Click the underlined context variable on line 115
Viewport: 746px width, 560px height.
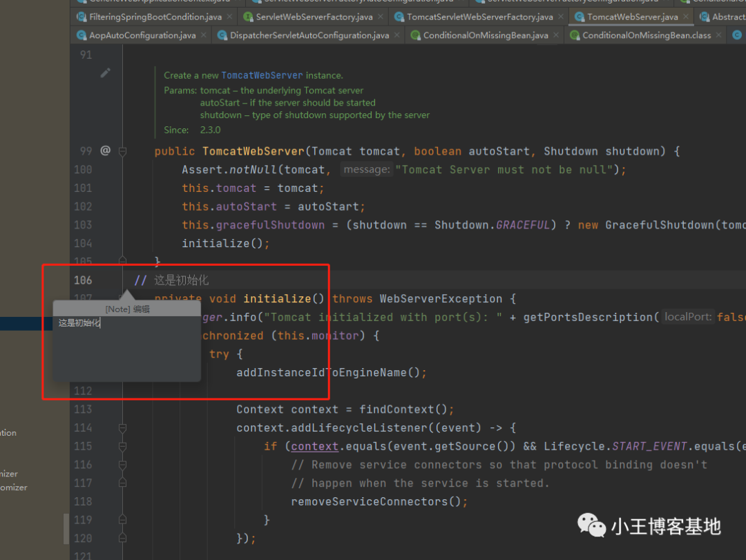coord(314,446)
